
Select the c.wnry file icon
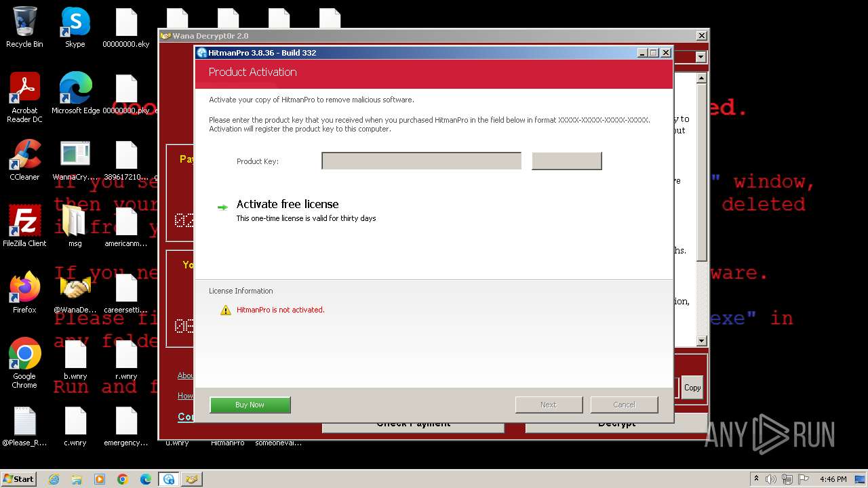[x=75, y=426]
